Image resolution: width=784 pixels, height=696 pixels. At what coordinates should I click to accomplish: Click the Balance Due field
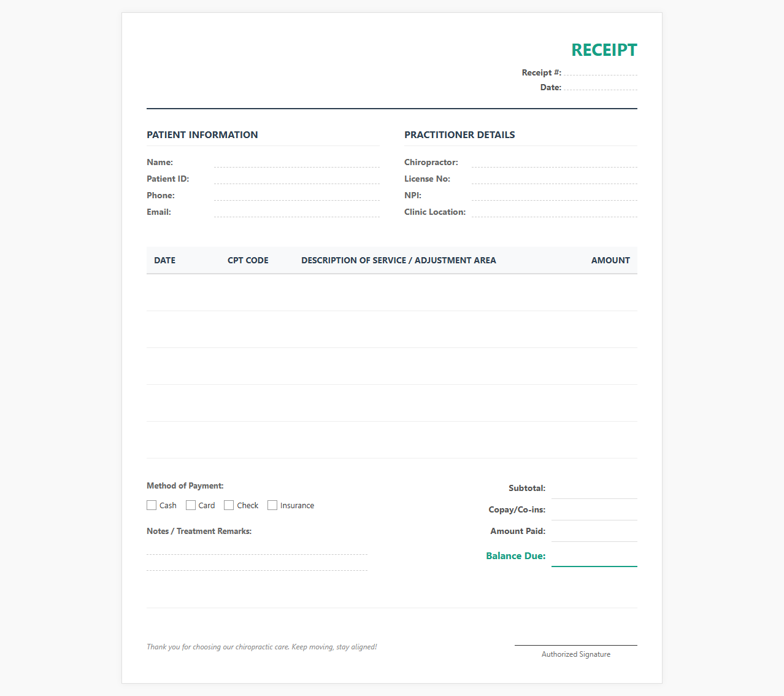pos(594,556)
